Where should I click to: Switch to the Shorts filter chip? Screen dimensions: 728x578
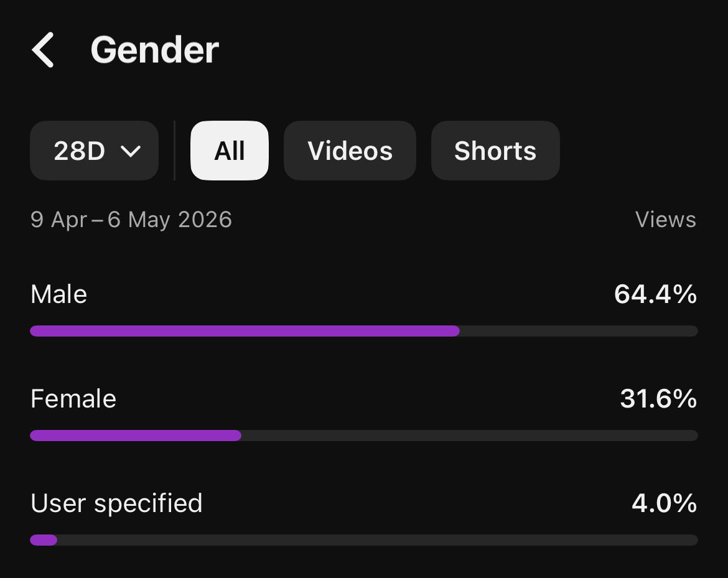495,151
